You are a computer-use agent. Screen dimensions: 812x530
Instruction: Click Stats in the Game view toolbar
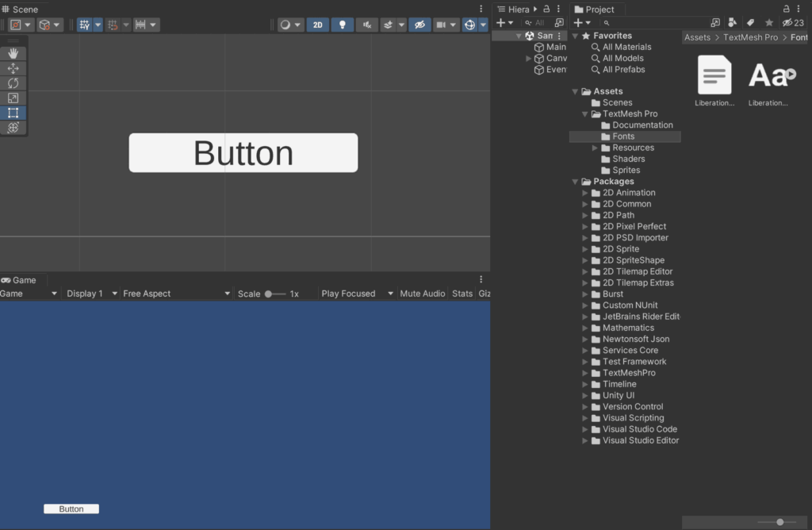tap(462, 293)
